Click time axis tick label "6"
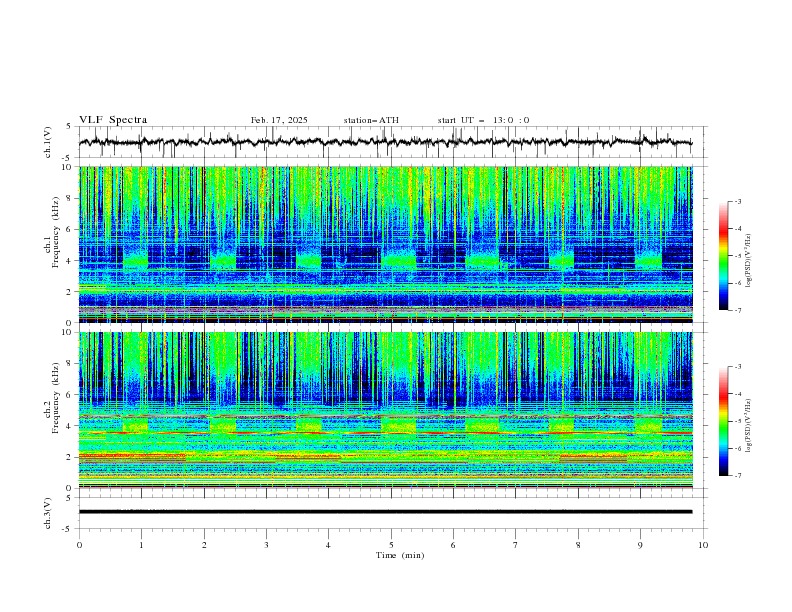Screen dimensions: 792x612 point(453,545)
